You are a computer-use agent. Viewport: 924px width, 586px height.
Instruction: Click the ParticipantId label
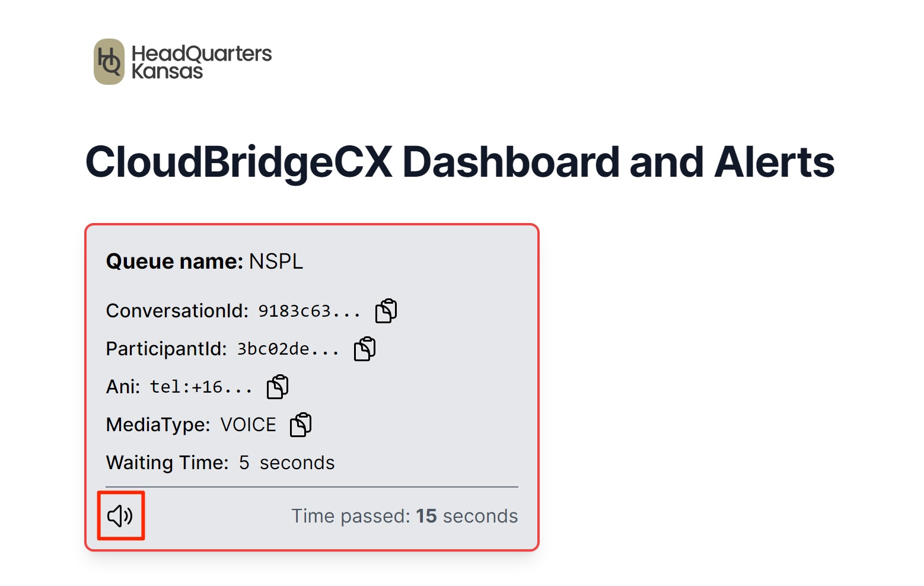coord(166,349)
